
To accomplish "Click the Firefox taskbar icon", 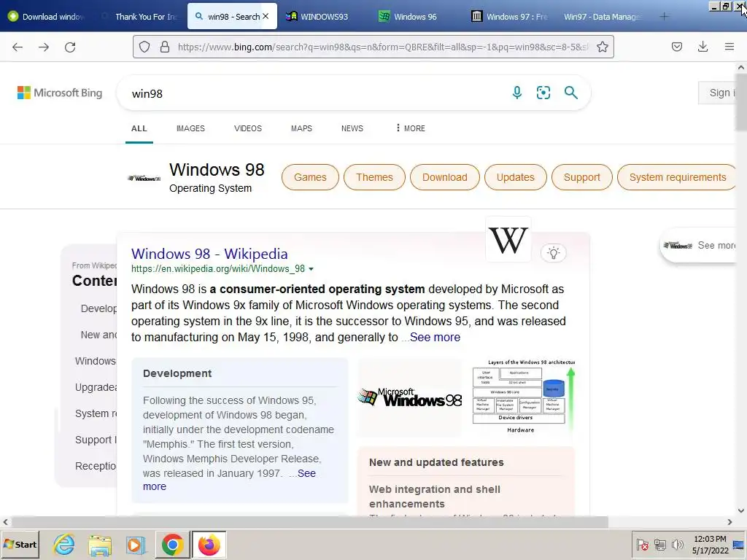I will pyautogui.click(x=209, y=544).
